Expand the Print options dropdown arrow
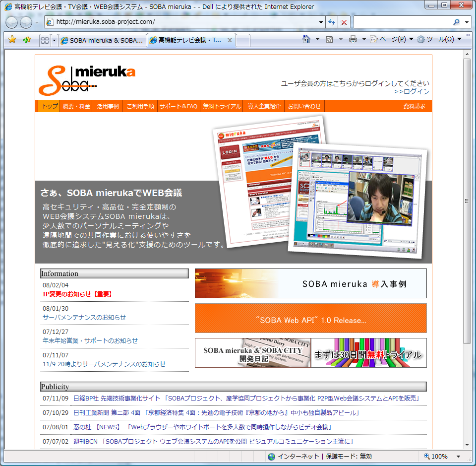The height and width of the screenshot is (466, 476). click(x=363, y=39)
